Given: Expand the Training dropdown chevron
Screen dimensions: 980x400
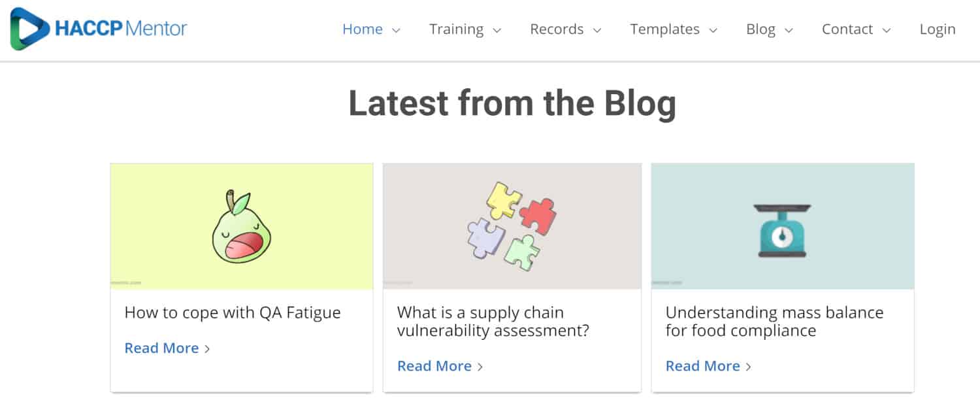Looking at the screenshot, I should pyautogui.click(x=497, y=30).
